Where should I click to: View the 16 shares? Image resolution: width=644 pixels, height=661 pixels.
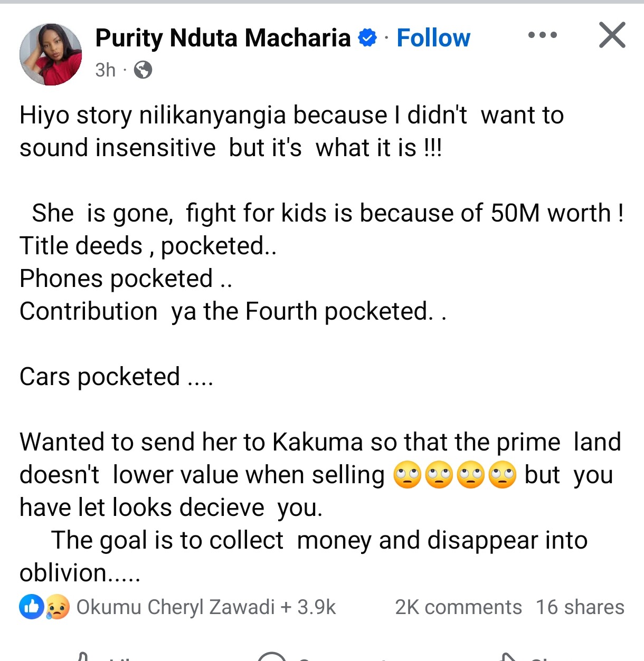[x=580, y=607]
